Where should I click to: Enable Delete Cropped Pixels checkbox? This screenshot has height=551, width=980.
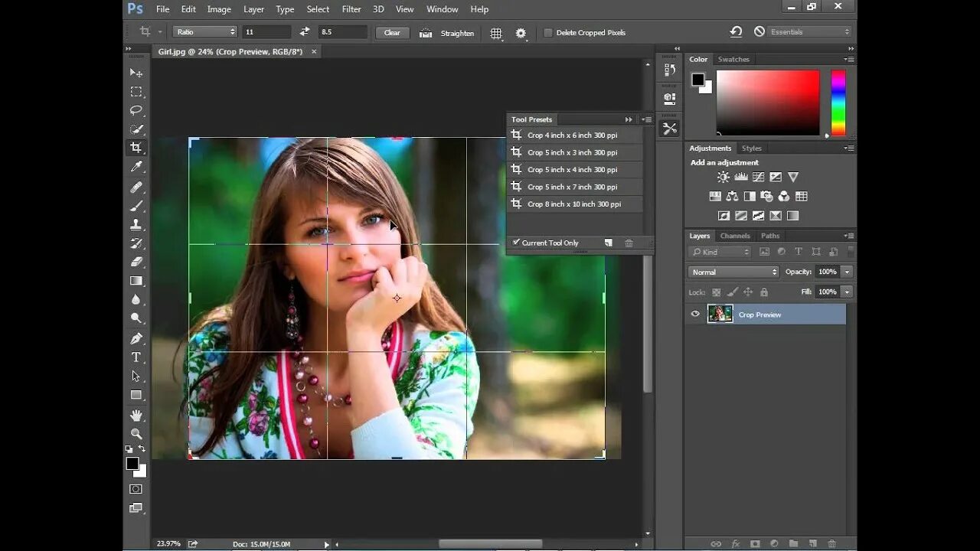[x=548, y=33]
